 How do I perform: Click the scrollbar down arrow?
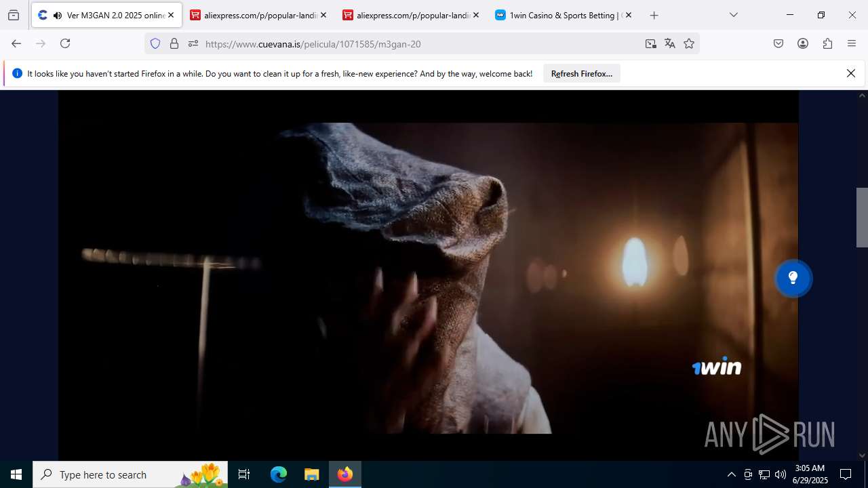[x=862, y=455]
